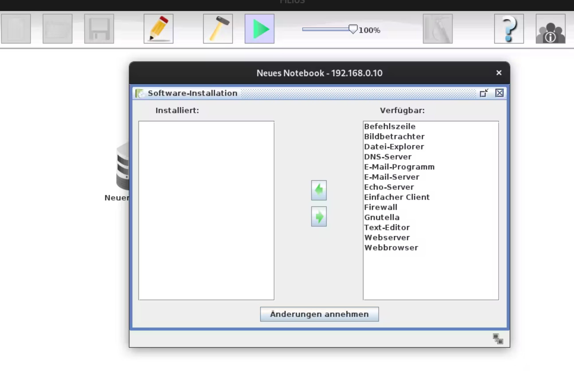The width and height of the screenshot is (574, 392).
Task: Select Echo-Server in the available list
Action: [431, 187]
